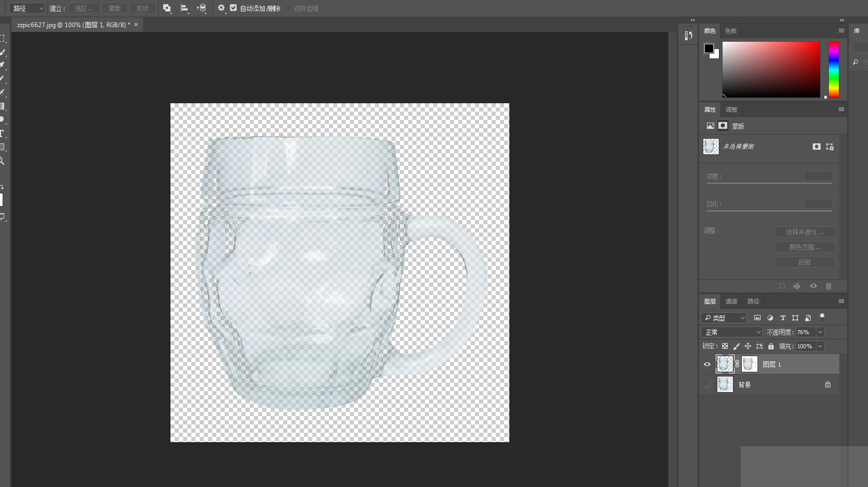Apply mask icon in Properties footer
This screenshot has width=868, height=487.
[x=797, y=286]
